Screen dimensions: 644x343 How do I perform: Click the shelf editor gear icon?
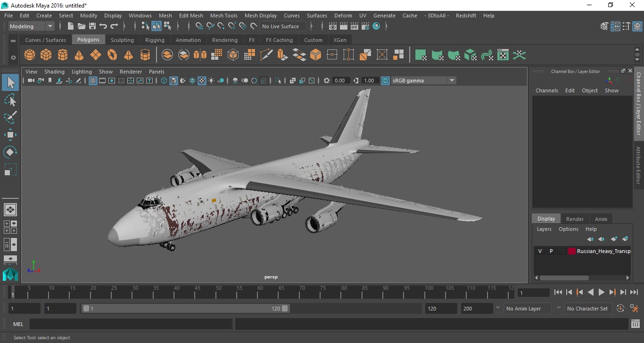coord(13,57)
